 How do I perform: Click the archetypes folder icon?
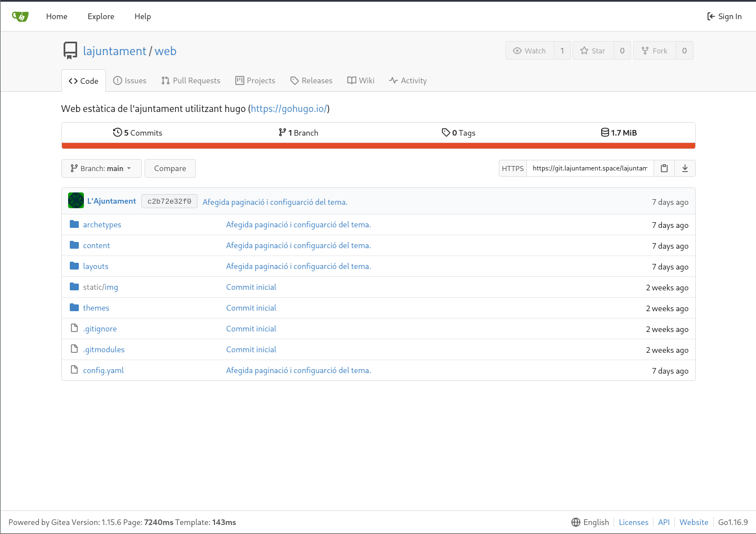click(74, 225)
